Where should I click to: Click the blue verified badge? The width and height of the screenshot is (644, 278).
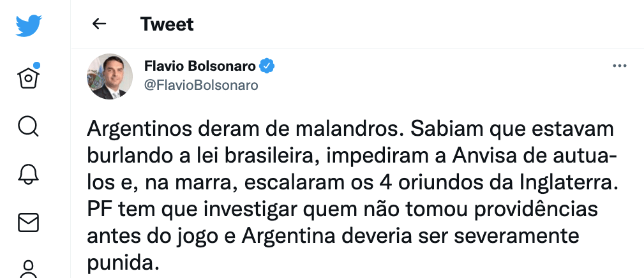click(x=267, y=66)
